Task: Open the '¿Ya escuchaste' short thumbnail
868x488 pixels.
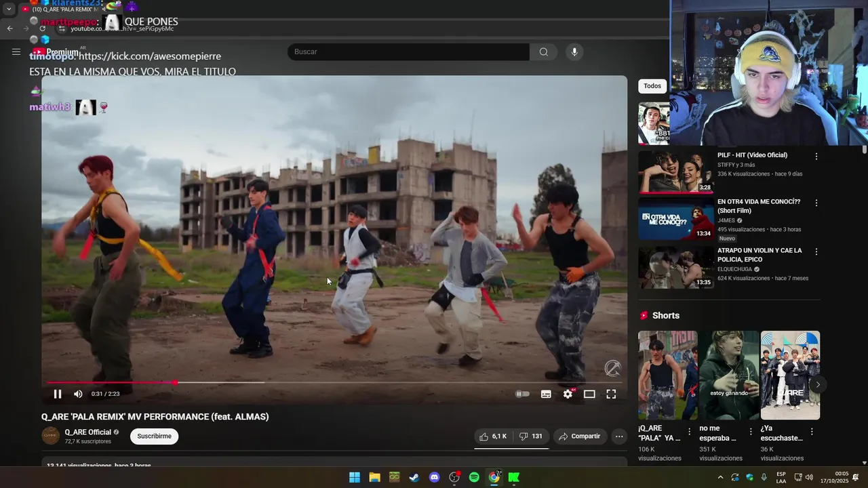Action: click(790, 375)
